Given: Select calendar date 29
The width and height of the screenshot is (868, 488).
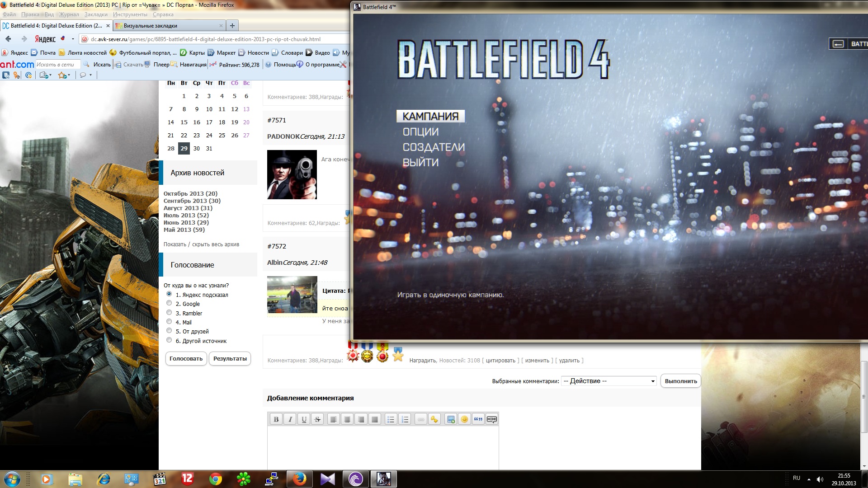Looking at the screenshot, I should pos(184,148).
